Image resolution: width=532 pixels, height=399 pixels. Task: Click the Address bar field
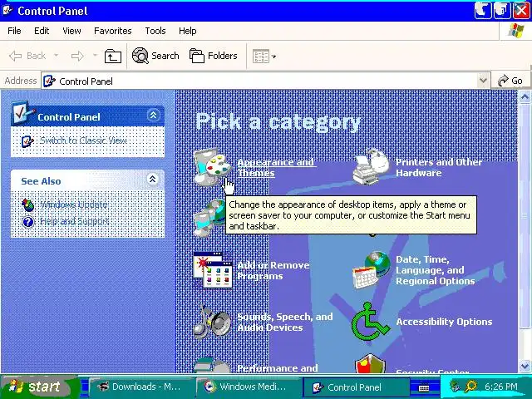(266, 81)
